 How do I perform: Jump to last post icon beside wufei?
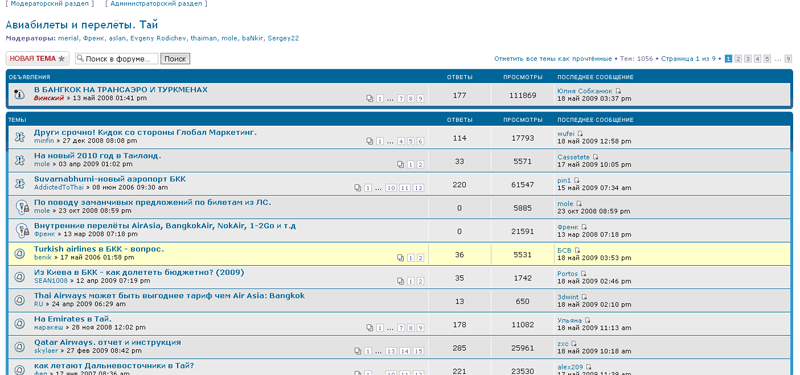[x=580, y=134]
